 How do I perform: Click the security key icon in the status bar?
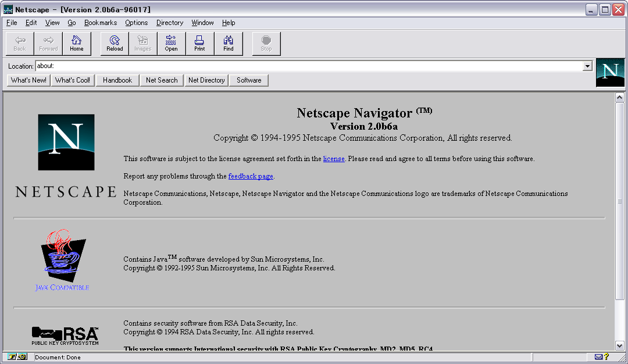(x=17, y=357)
